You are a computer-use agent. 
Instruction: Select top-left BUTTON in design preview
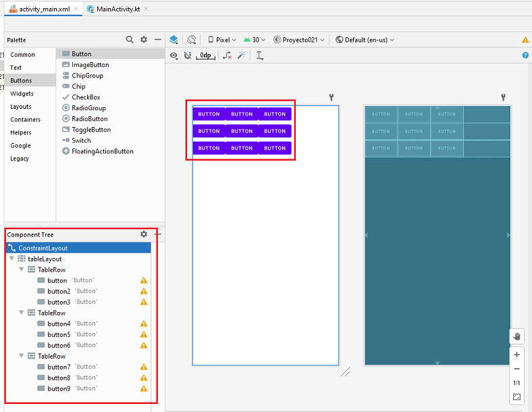click(x=209, y=114)
